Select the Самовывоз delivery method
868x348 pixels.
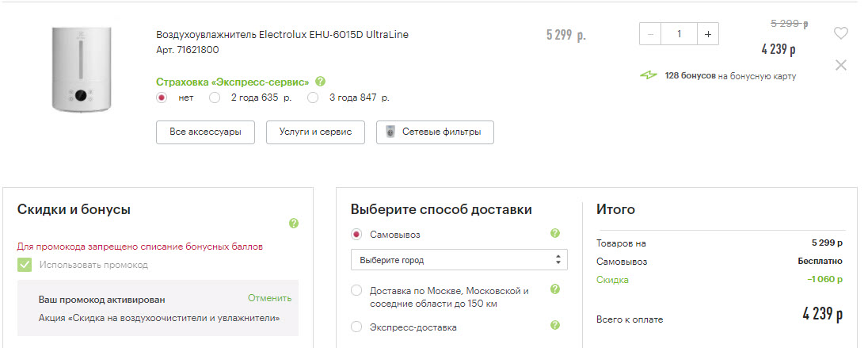coord(356,235)
